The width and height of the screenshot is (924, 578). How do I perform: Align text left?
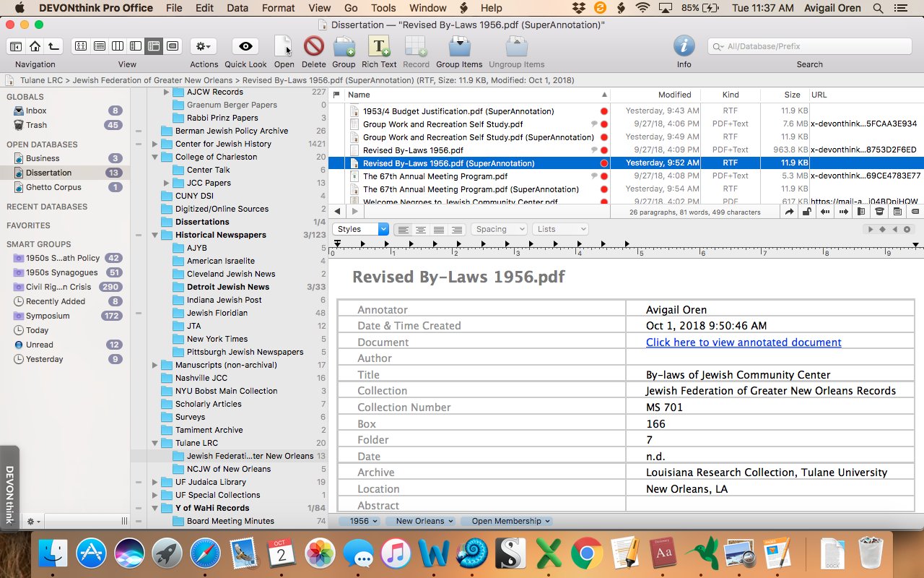click(x=404, y=229)
